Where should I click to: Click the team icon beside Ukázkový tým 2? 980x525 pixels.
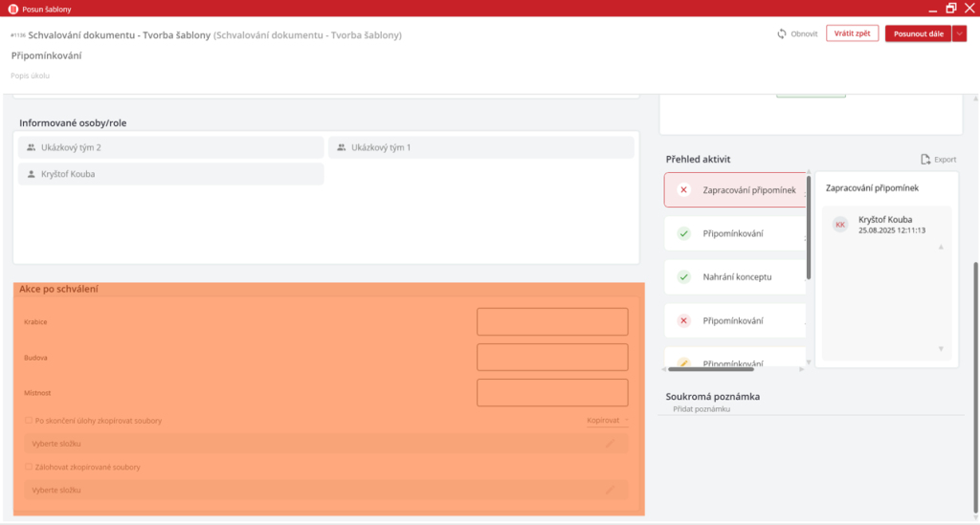[x=31, y=148]
